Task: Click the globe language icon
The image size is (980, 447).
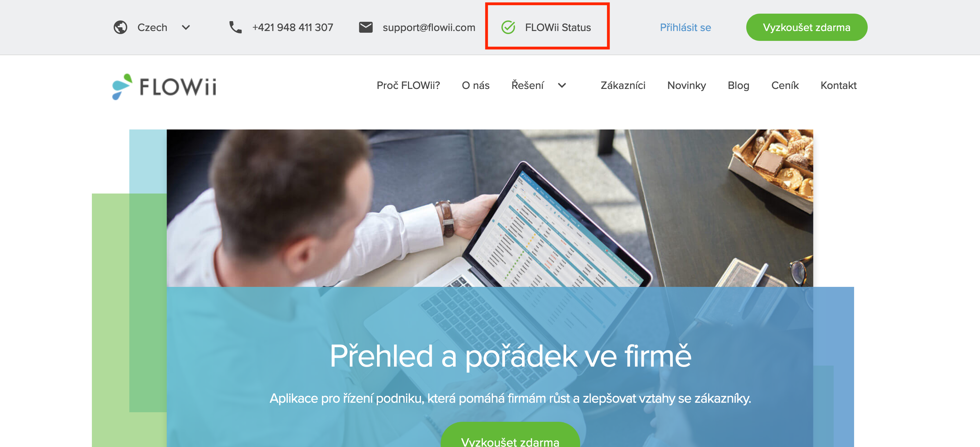Action: click(120, 27)
